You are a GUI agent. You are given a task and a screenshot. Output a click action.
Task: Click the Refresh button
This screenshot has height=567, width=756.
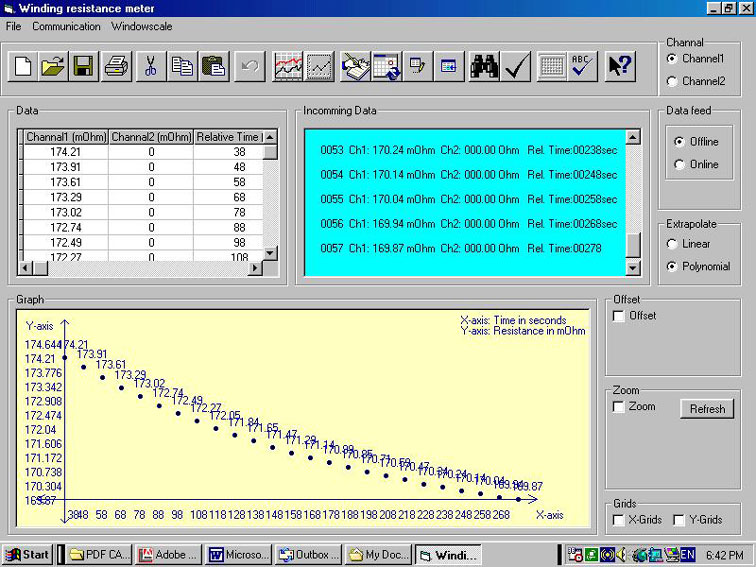tap(707, 409)
